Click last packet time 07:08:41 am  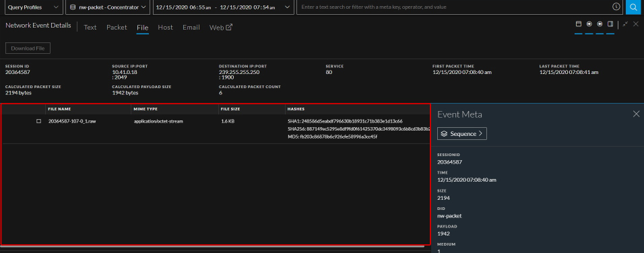click(x=569, y=73)
